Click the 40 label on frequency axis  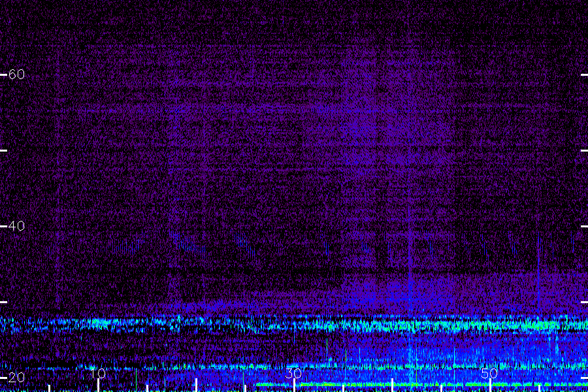click(x=16, y=226)
